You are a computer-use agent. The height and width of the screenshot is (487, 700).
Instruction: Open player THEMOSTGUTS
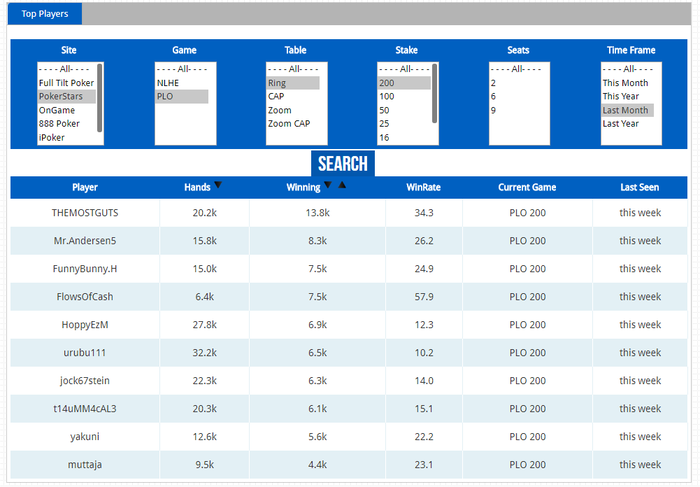click(x=85, y=213)
